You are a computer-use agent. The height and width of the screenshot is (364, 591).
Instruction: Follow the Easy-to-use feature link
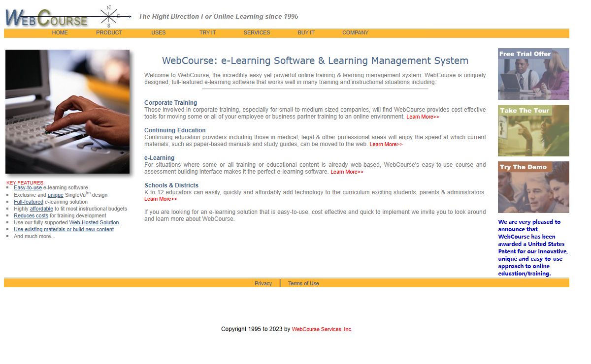coord(28,188)
